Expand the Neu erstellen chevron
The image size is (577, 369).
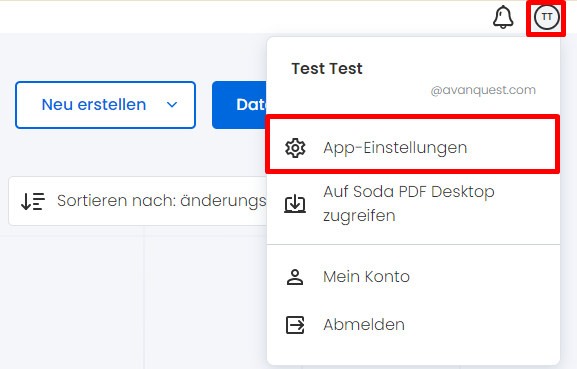point(172,105)
